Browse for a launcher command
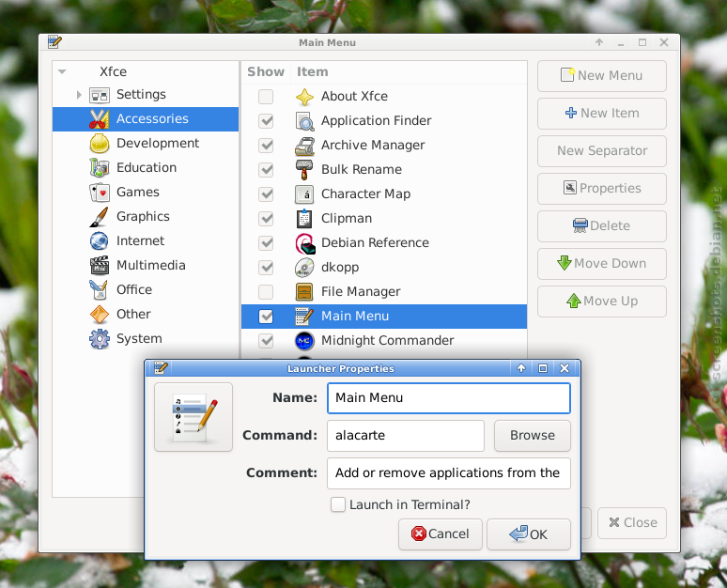Screen dimensions: 727x588 coord(533,436)
